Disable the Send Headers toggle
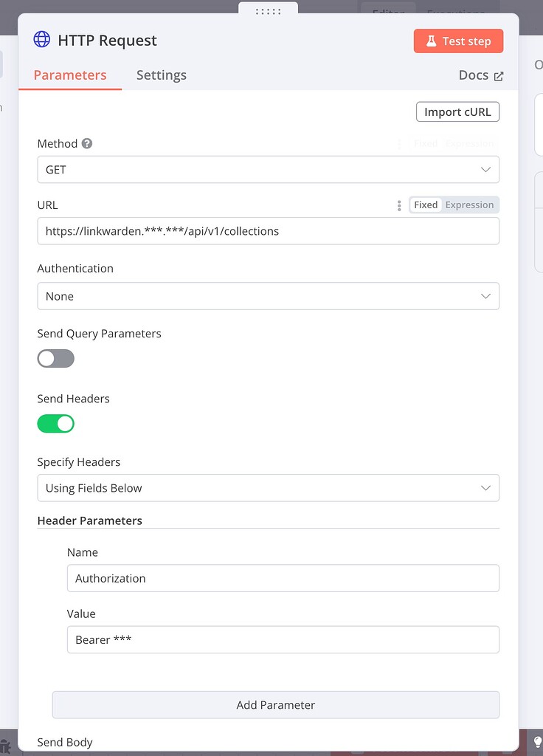 pyautogui.click(x=55, y=423)
